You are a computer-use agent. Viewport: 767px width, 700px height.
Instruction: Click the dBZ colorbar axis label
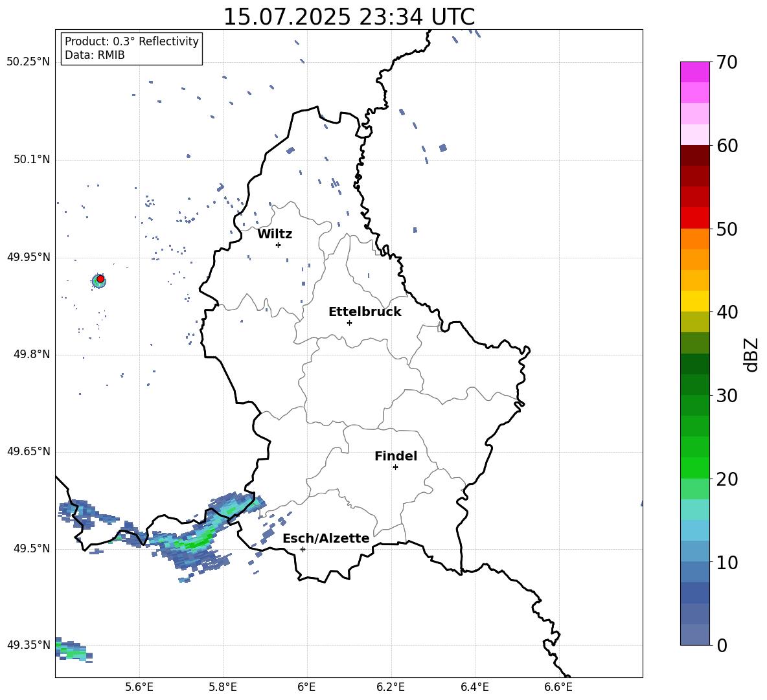coord(751,354)
